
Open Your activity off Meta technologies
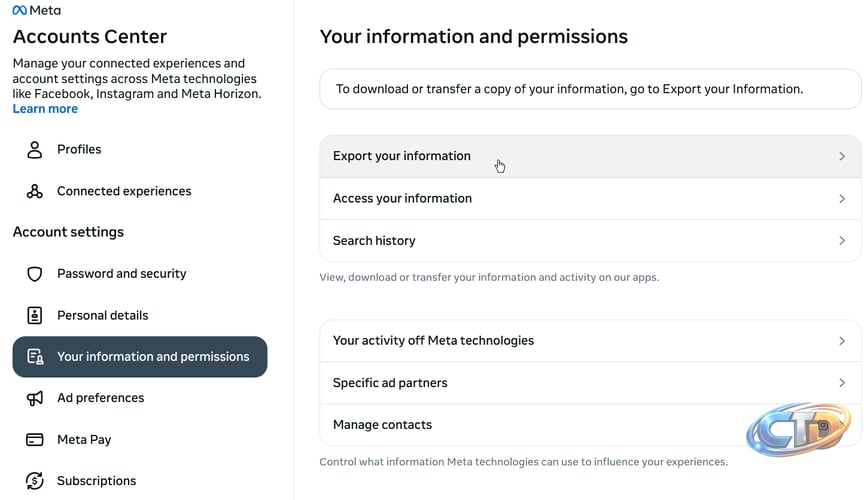tap(590, 341)
